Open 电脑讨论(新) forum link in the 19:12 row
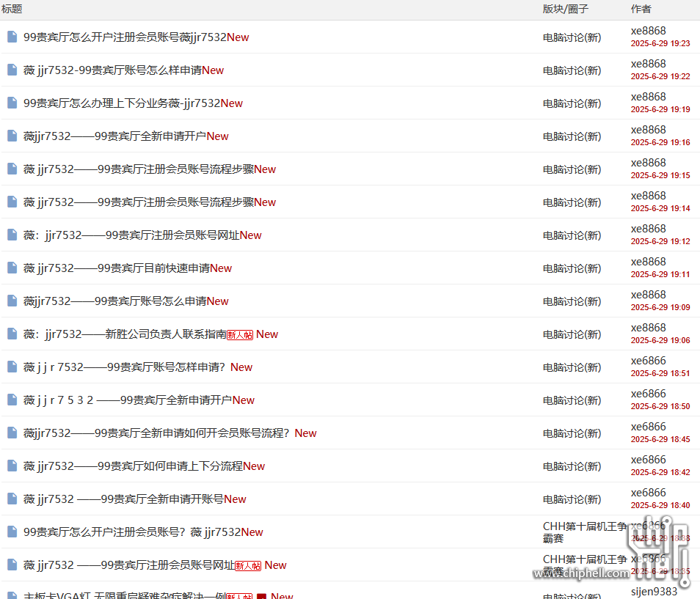This screenshot has height=599, width=700. pyautogui.click(x=572, y=235)
